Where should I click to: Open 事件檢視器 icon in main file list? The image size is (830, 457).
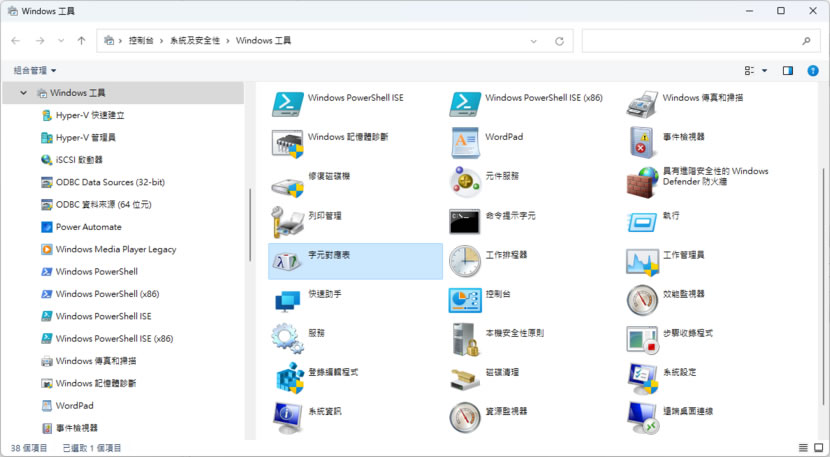[x=642, y=142]
